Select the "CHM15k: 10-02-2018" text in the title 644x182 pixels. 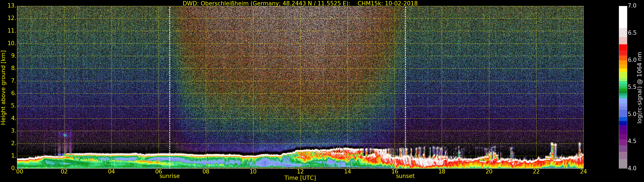click(387, 3)
